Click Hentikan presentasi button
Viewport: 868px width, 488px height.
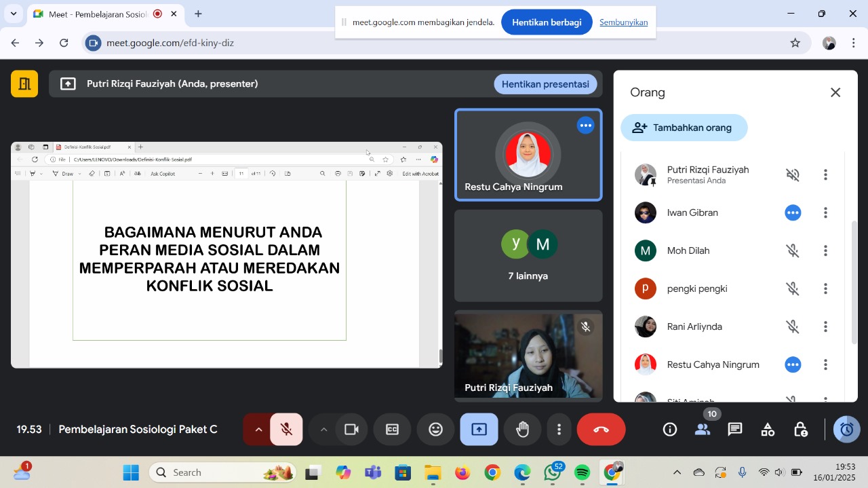click(x=545, y=84)
